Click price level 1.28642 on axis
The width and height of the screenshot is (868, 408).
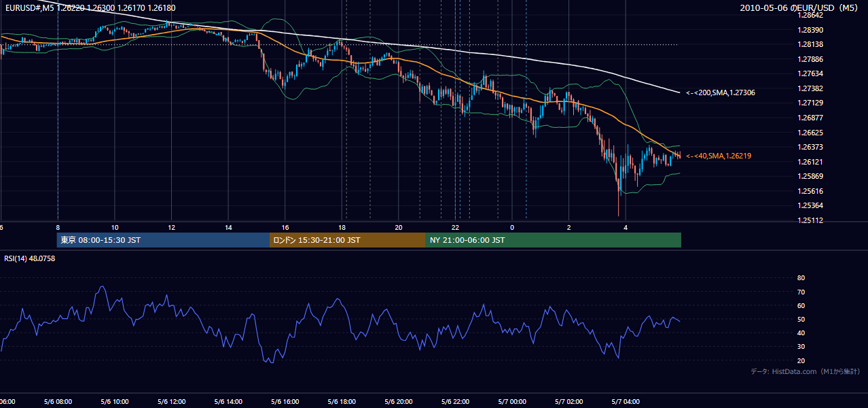point(810,15)
